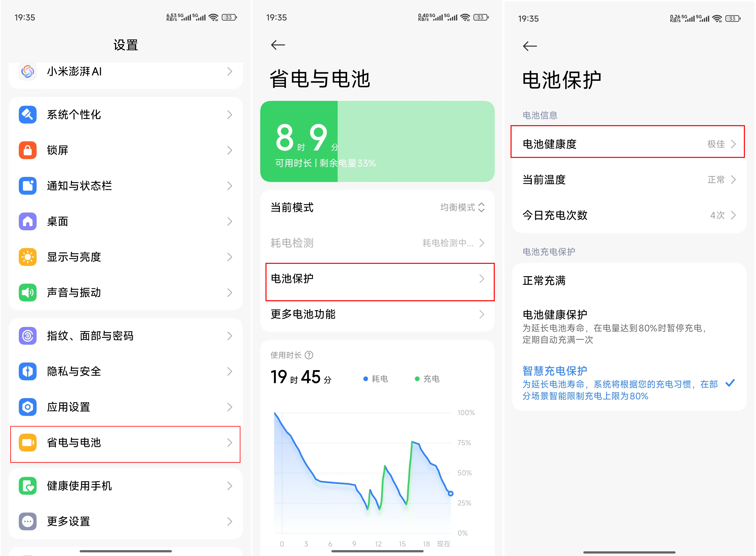Tap the current point on usage graph
The height and width of the screenshot is (556, 756).
click(x=451, y=493)
